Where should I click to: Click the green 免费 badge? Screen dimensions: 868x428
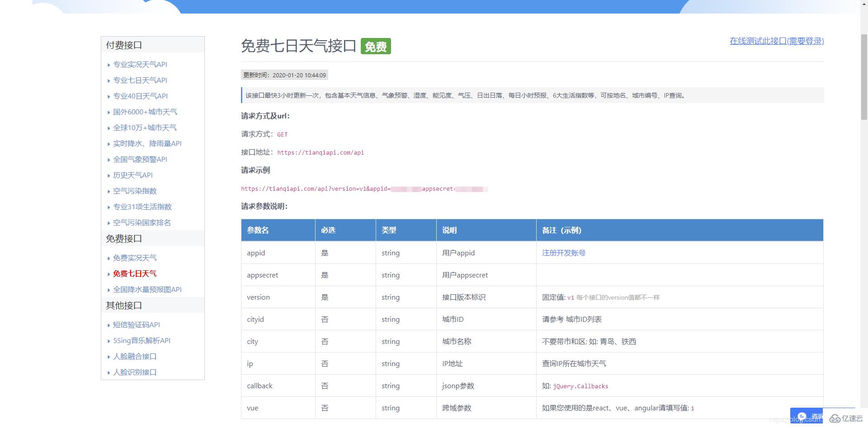click(376, 47)
